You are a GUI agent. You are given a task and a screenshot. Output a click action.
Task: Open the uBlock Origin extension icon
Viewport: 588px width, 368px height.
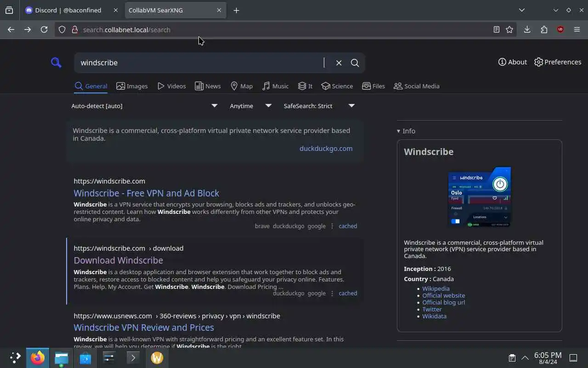(x=560, y=29)
